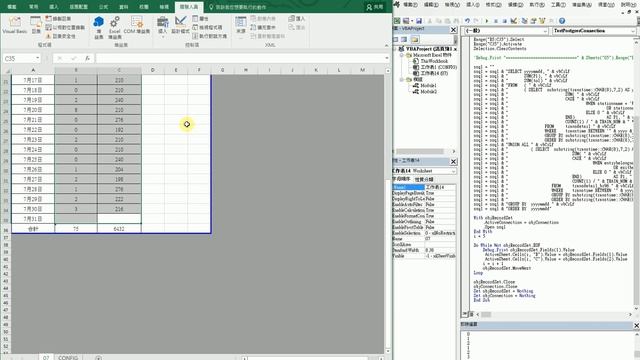Image resolution: width=640 pixels, height=360 pixels.
Task: Open the XML Source pane icon
Action: pos(241,25)
